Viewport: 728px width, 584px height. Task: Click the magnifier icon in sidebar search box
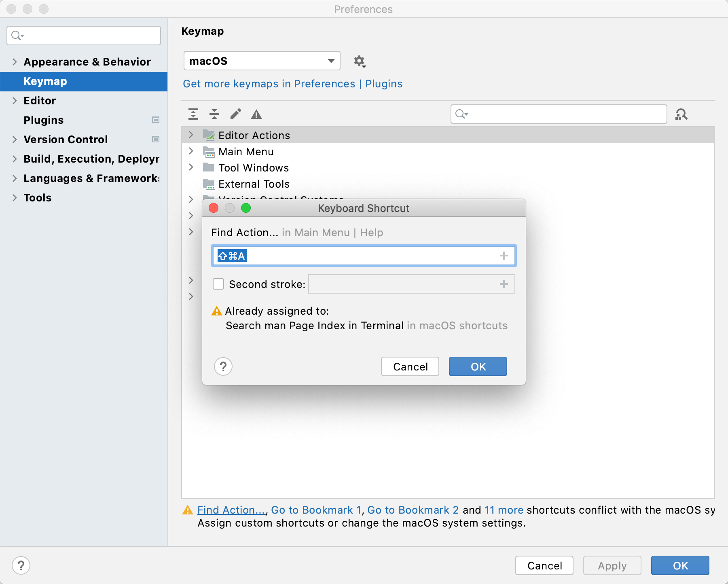click(x=17, y=36)
